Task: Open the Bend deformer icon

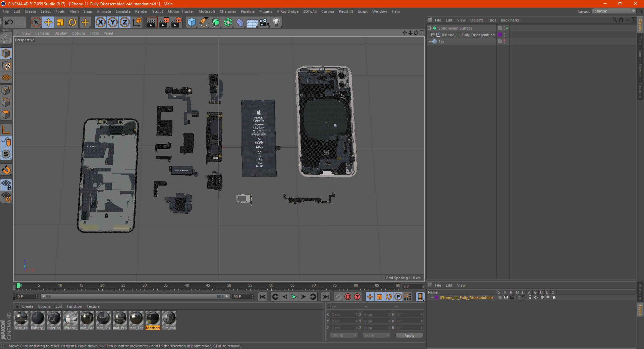Action: pyautogui.click(x=240, y=22)
